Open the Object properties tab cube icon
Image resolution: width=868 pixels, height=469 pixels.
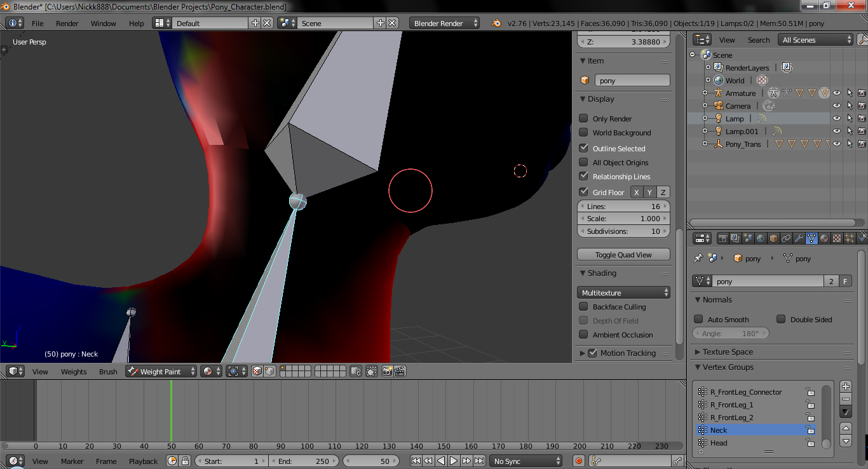click(x=773, y=238)
